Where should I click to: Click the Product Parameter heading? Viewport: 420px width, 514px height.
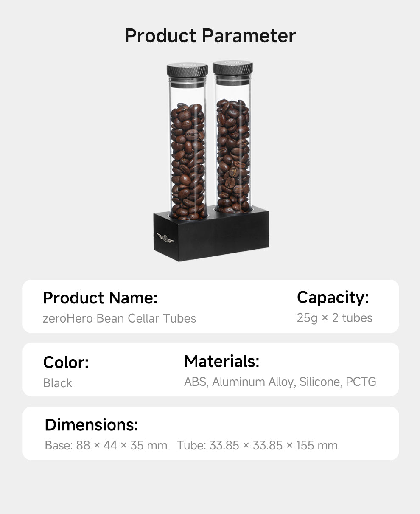[x=210, y=36]
